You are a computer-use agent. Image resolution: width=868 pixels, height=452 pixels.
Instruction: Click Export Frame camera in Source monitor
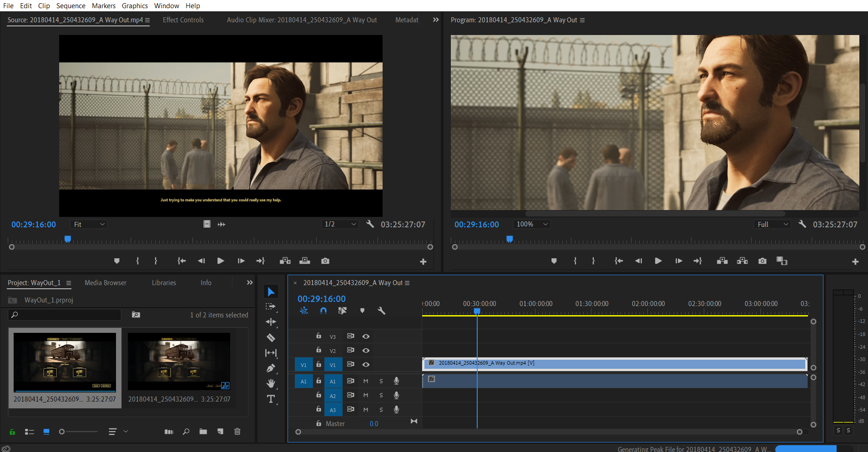coord(325,261)
